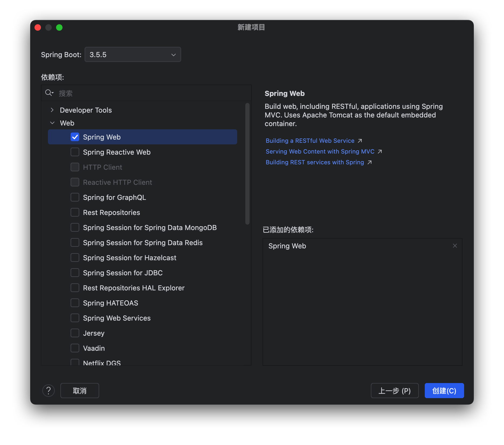Click the red close window button
This screenshot has width=504, height=445.
(x=38, y=27)
